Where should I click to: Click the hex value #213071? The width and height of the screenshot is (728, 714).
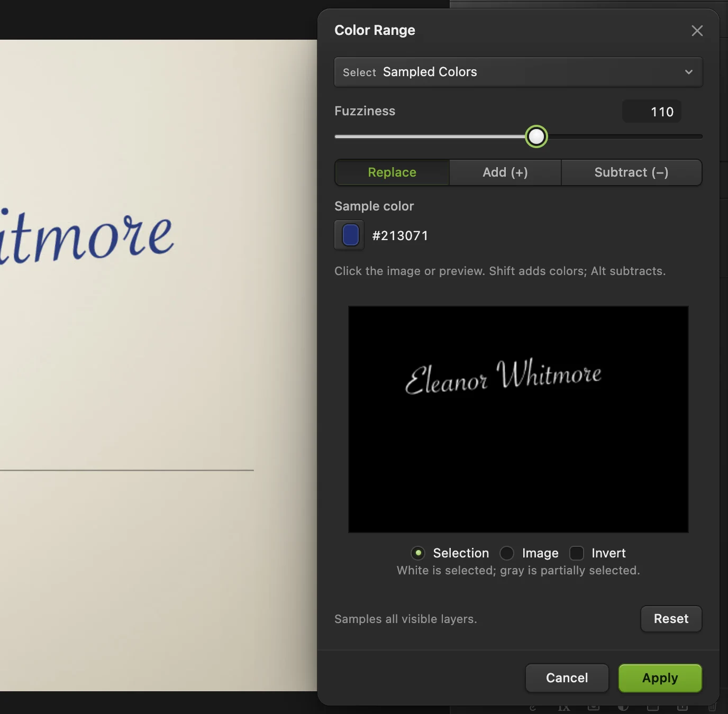(400, 236)
